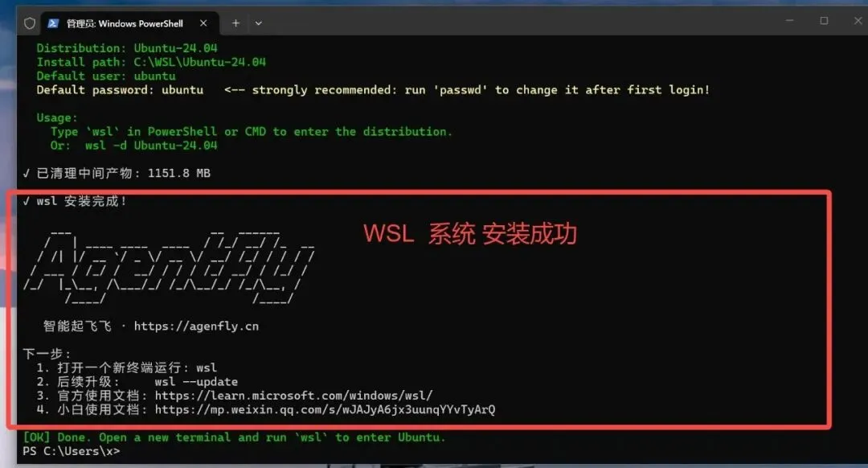Open the learn.microsoft.com WSL docs URL

pyautogui.click(x=293, y=396)
